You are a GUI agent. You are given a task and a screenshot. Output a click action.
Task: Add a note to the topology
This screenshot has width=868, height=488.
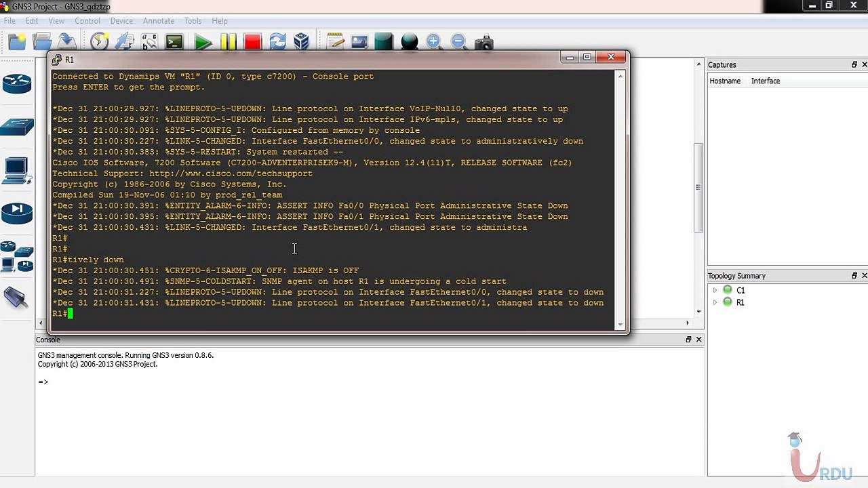pyautogui.click(x=335, y=42)
